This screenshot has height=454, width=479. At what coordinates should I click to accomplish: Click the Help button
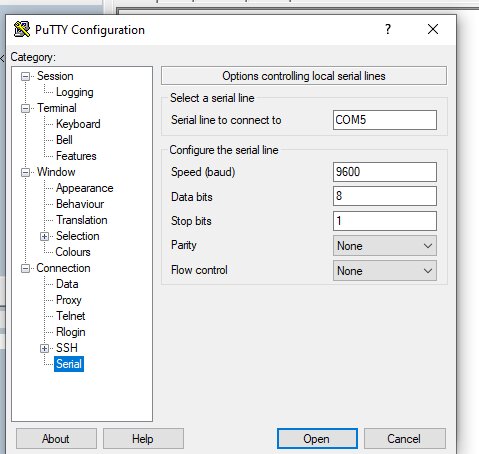143,439
